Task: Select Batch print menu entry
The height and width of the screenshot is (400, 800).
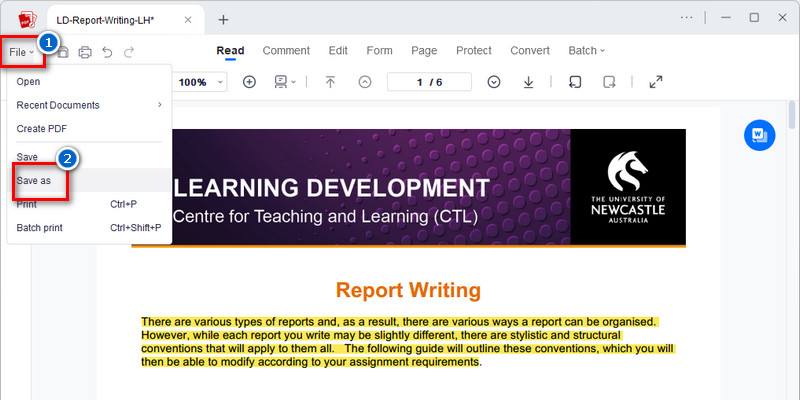Action: coord(89,228)
